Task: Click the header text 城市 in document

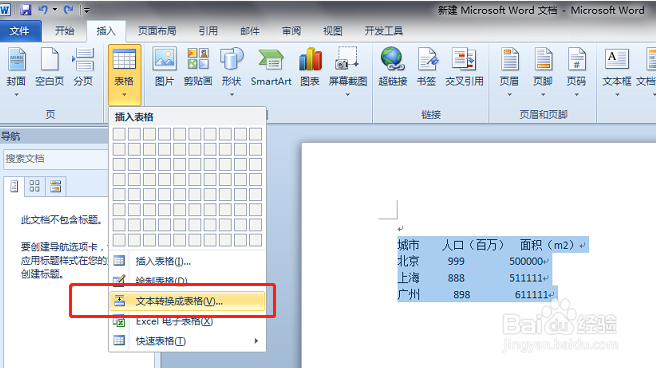Action: [408, 245]
